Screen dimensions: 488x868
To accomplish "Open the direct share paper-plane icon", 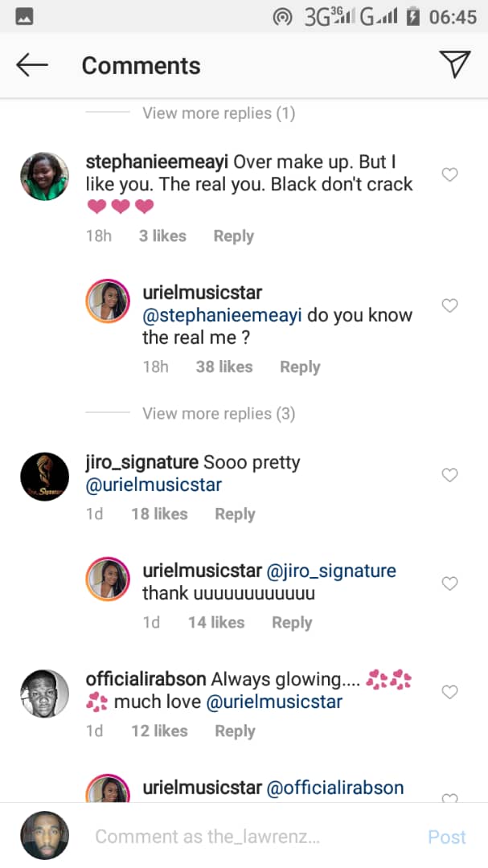I will pyautogui.click(x=454, y=64).
